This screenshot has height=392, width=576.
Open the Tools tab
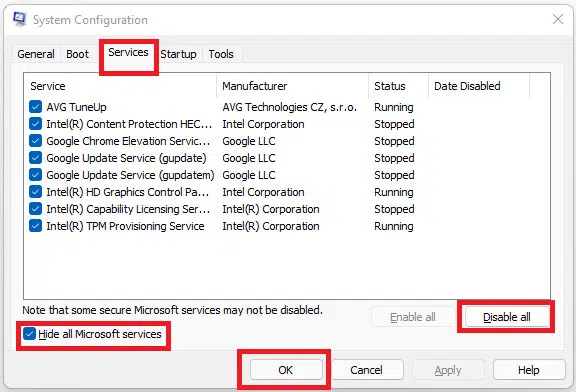[221, 54]
